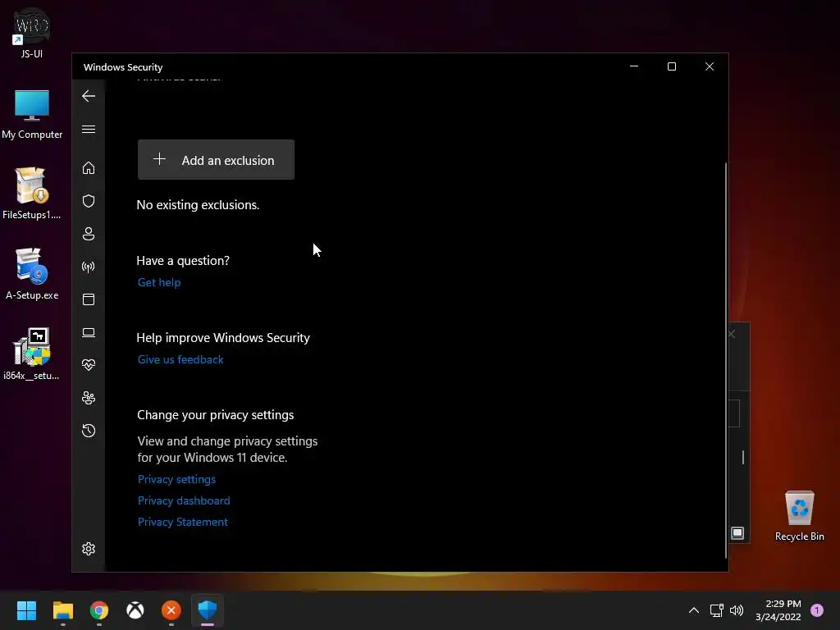Select the Recycle Bin desktop icon
Screen dimensions: 840x630
[799, 515]
